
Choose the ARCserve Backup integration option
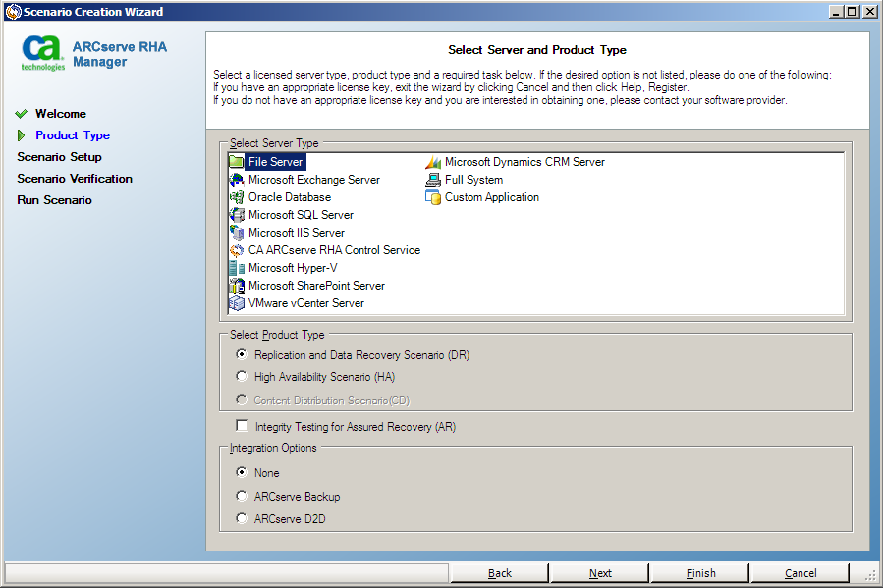click(x=241, y=496)
